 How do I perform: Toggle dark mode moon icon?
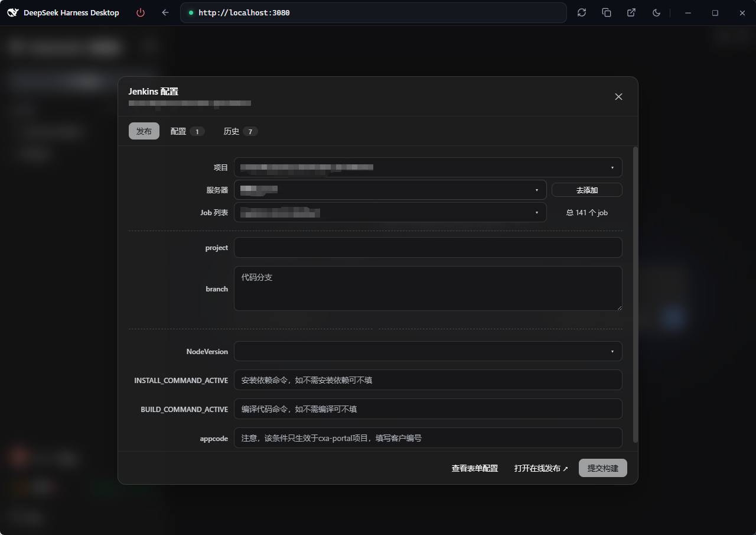coord(656,12)
